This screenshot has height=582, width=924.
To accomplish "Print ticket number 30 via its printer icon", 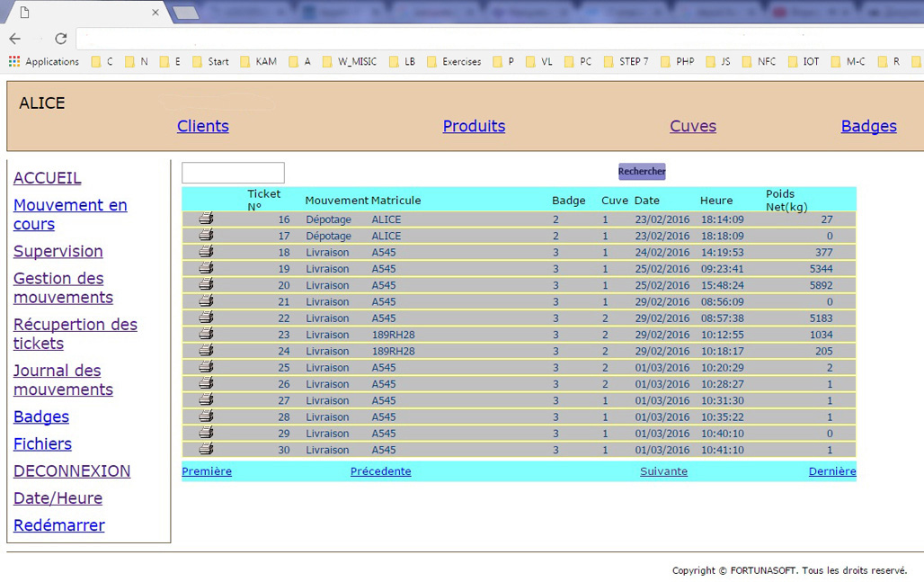I will (206, 449).
